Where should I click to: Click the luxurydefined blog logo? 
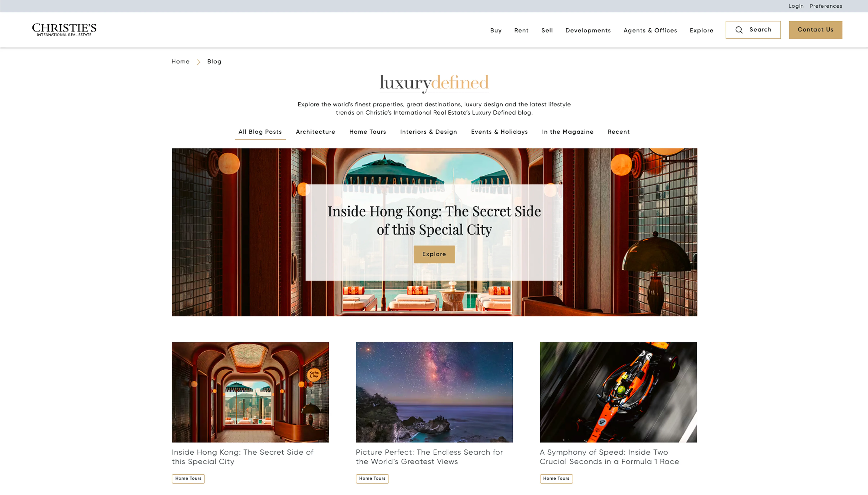434,83
